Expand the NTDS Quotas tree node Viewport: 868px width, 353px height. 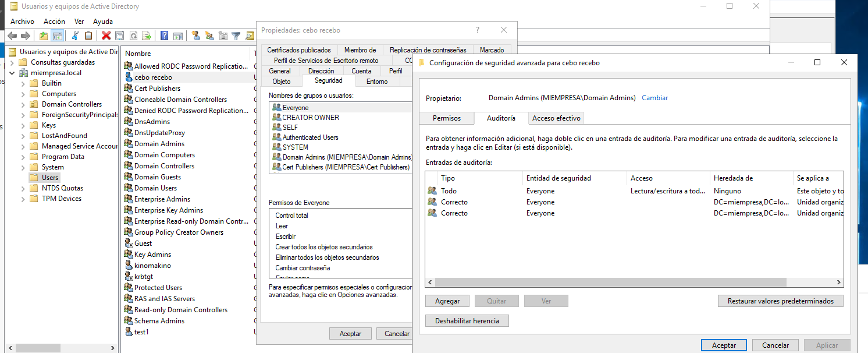point(23,188)
